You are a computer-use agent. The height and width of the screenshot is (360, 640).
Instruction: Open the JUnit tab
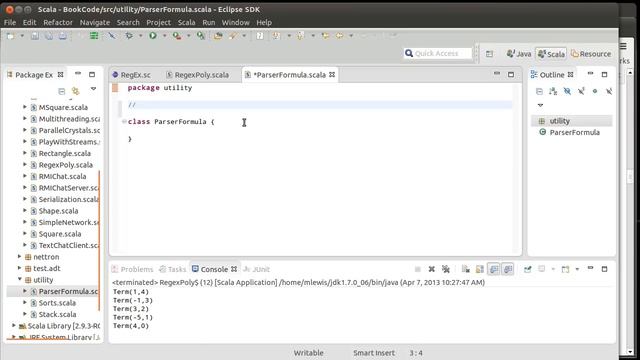(x=257, y=269)
